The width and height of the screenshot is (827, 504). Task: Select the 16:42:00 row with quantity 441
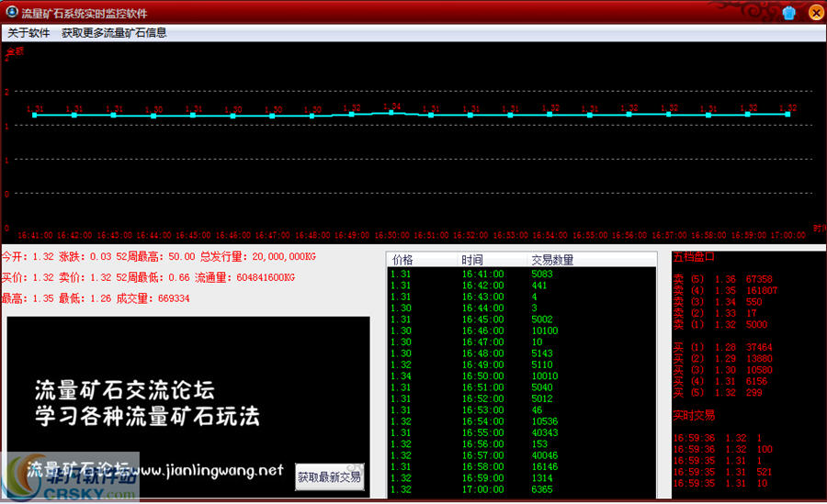522,286
